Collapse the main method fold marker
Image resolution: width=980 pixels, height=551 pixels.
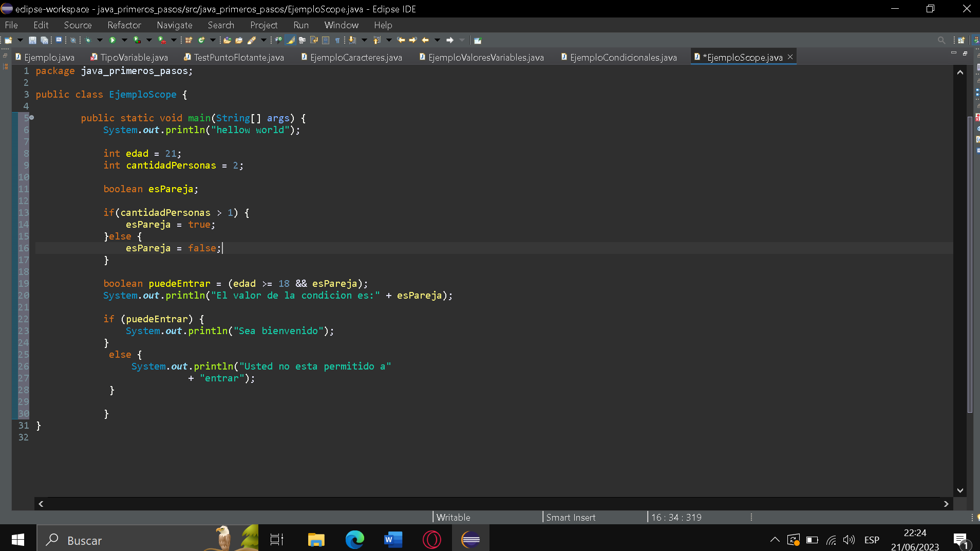pyautogui.click(x=32, y=118)
